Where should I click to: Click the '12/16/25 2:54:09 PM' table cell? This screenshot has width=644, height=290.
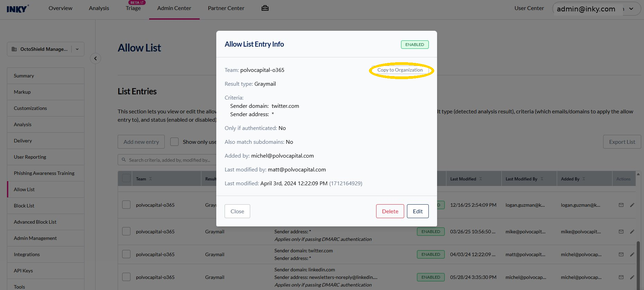473,205
